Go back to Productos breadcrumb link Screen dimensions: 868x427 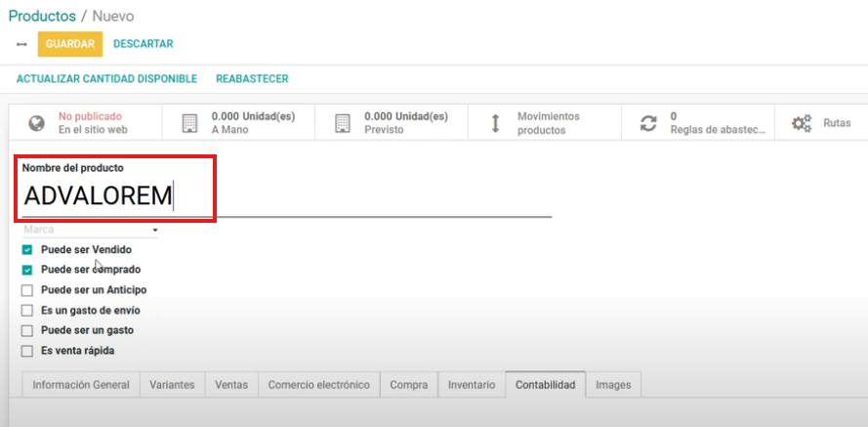(x=42, y=17)
